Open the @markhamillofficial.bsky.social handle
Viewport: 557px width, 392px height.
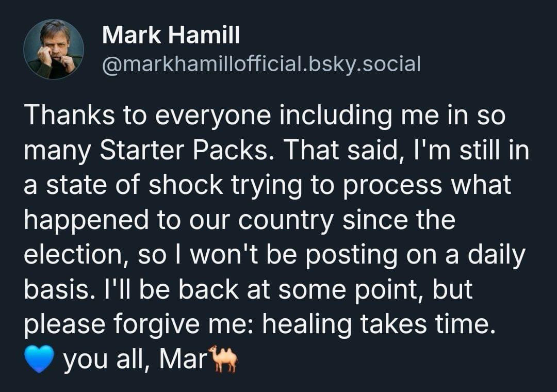(x=261, y=64)
